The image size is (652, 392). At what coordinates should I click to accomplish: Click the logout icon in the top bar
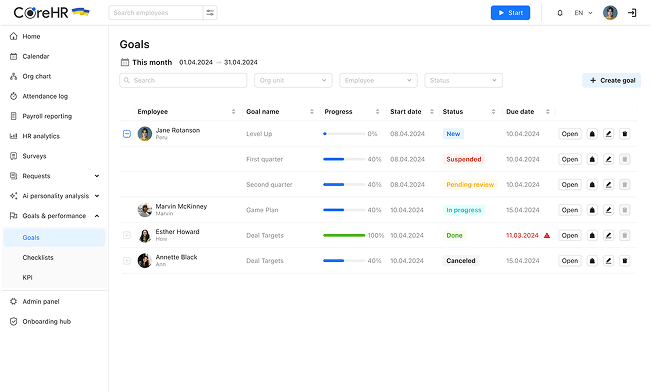coord(632,13)
